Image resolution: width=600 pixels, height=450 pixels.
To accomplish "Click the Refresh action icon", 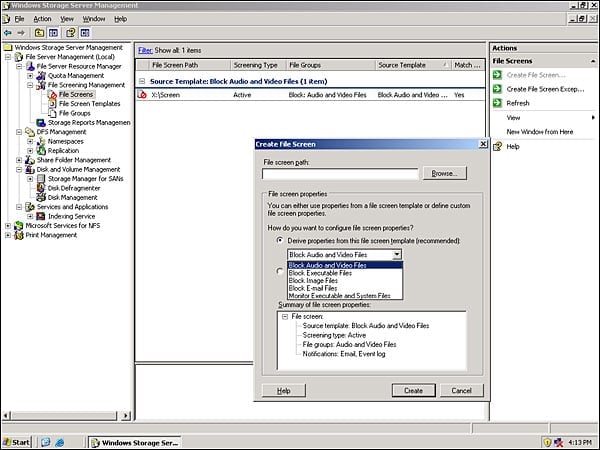I will 497,103.
